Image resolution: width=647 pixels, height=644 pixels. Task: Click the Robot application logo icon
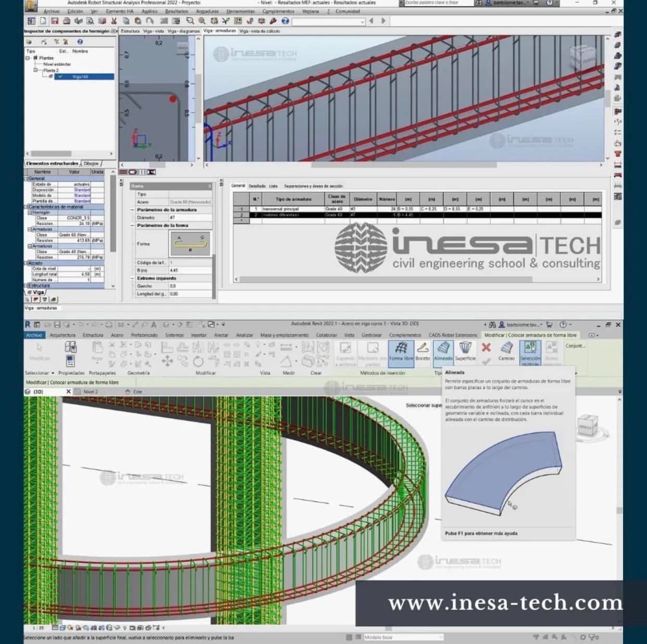[31, 6]
